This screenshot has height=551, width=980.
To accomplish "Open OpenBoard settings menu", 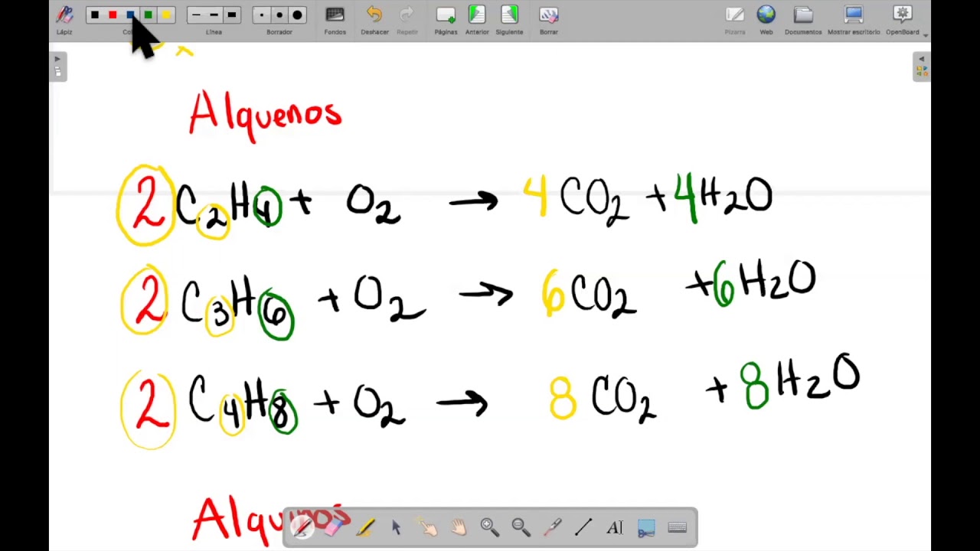I will pyautogui.click(x=903, y=20).
